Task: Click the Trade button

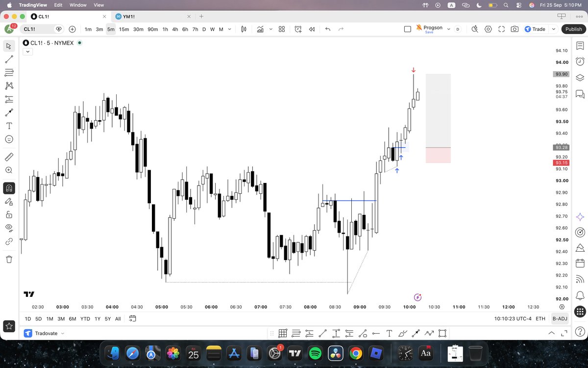Action: click(x=535, y=29)
